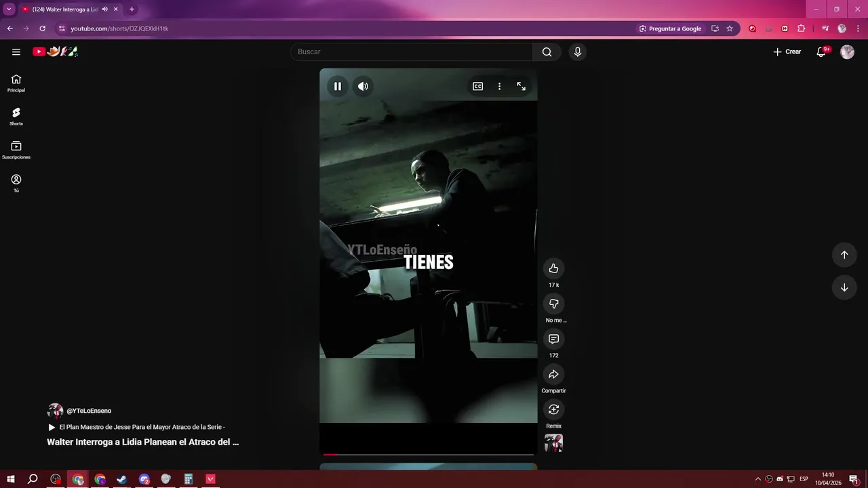Open YouTube notifications bell
Viewport: 868px width, 488px height.
[821, 52]
